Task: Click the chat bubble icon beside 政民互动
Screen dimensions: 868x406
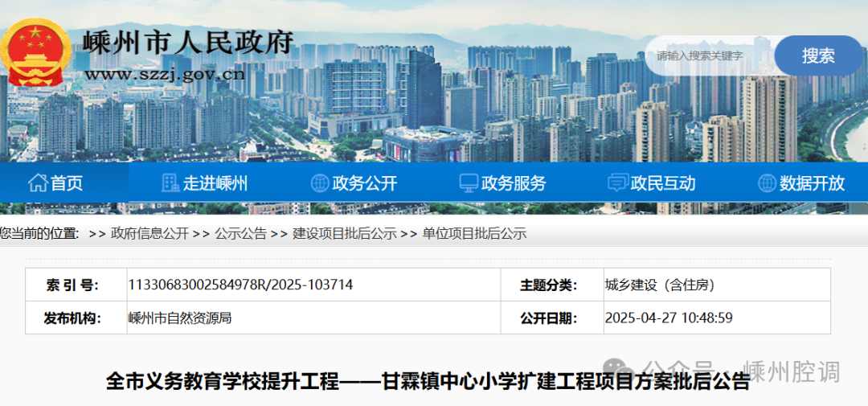Action: coord(617,183)
